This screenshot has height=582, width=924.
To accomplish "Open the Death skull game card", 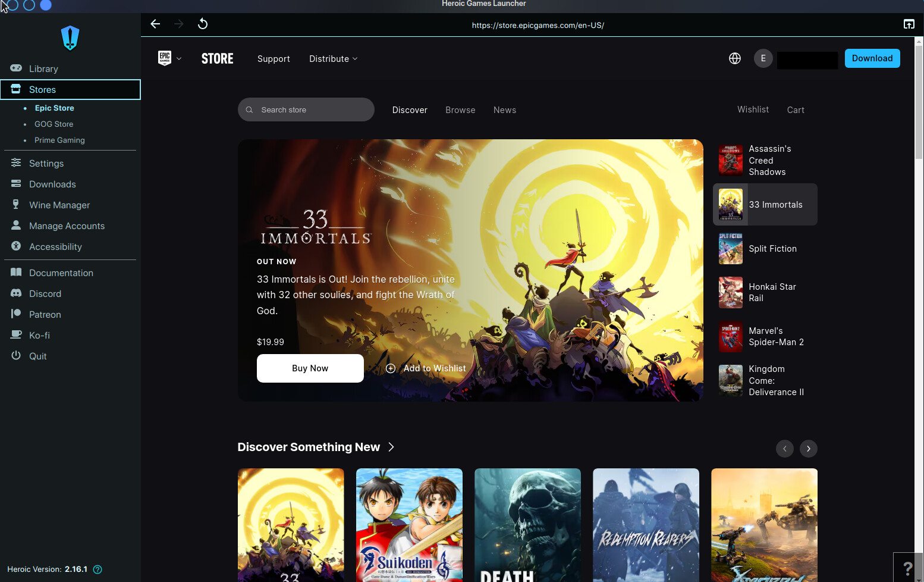I will 527,525.
